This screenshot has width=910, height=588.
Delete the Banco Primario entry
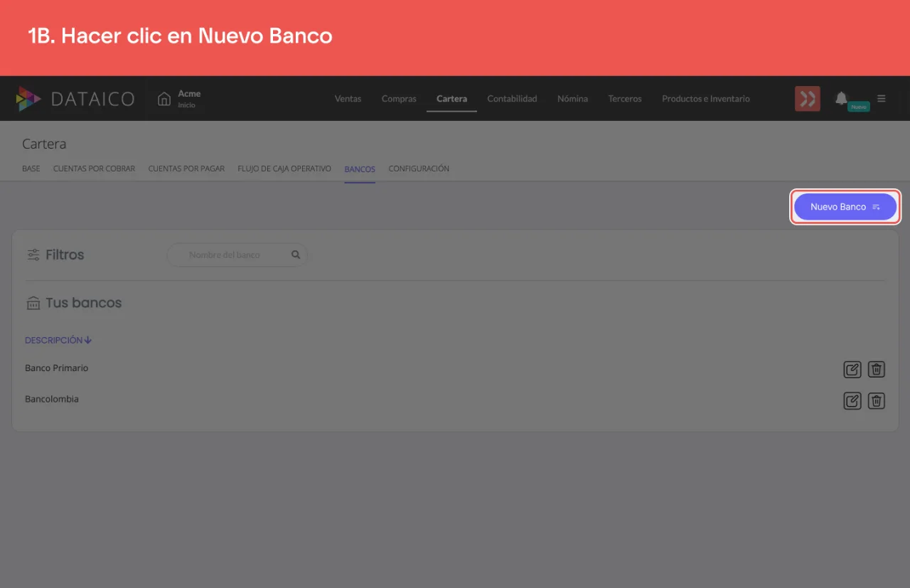(877, 370)
